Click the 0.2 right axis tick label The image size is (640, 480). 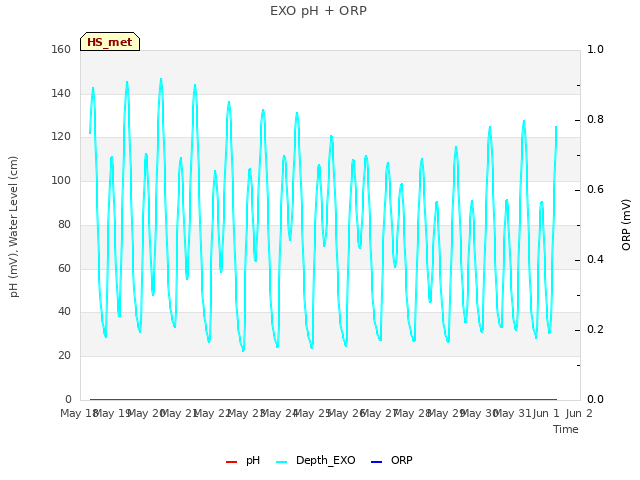coord(595,329)
